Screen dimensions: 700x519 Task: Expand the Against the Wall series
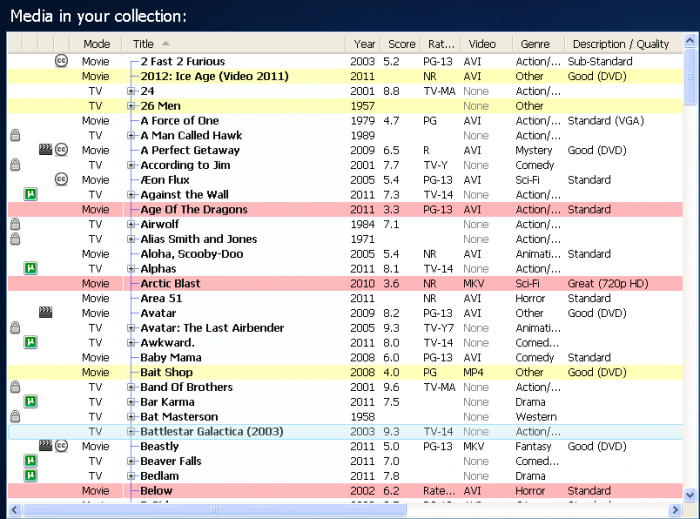pos(131,195)
